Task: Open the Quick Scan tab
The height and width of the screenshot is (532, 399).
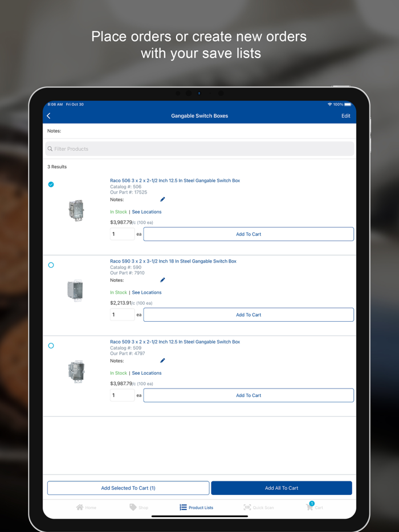Action: 259,508
